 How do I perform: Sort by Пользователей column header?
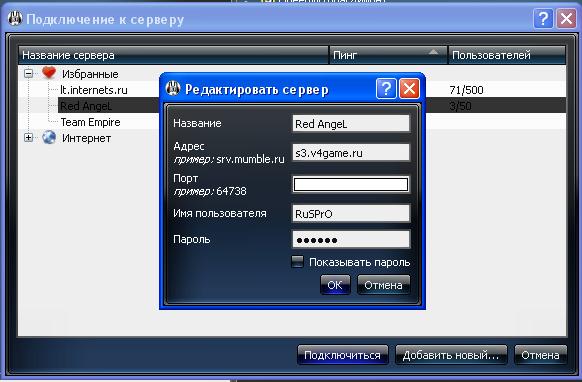(x=507, y=55)
